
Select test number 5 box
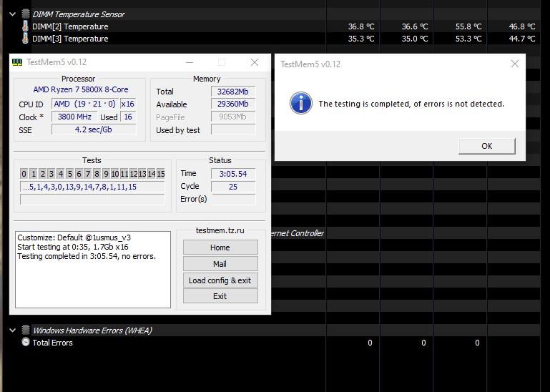[x=70, y=174]
